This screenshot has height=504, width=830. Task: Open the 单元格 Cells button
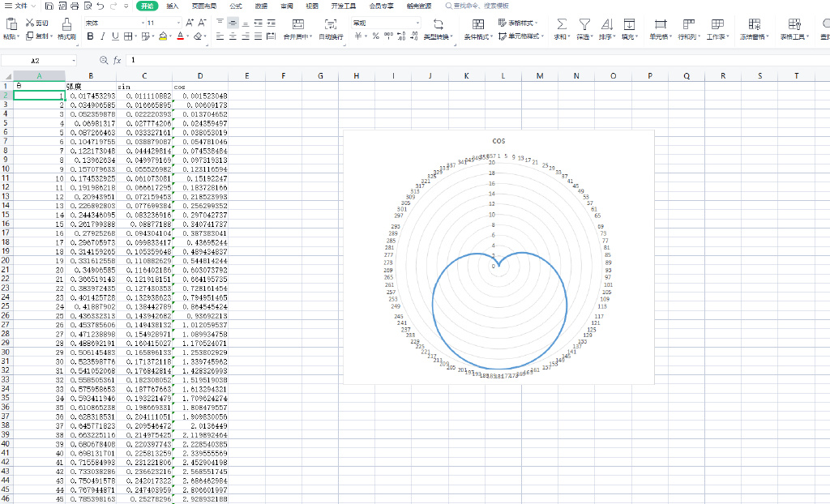(x=660, y=28)
